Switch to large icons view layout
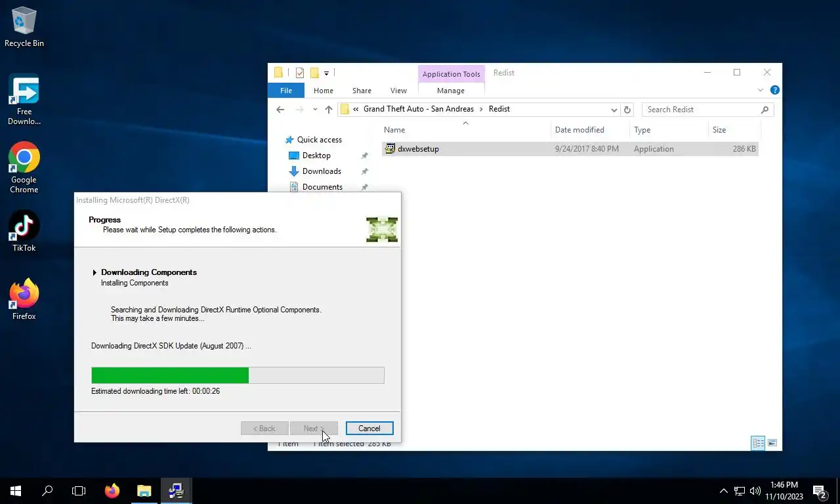 click(x=772, y=443)
